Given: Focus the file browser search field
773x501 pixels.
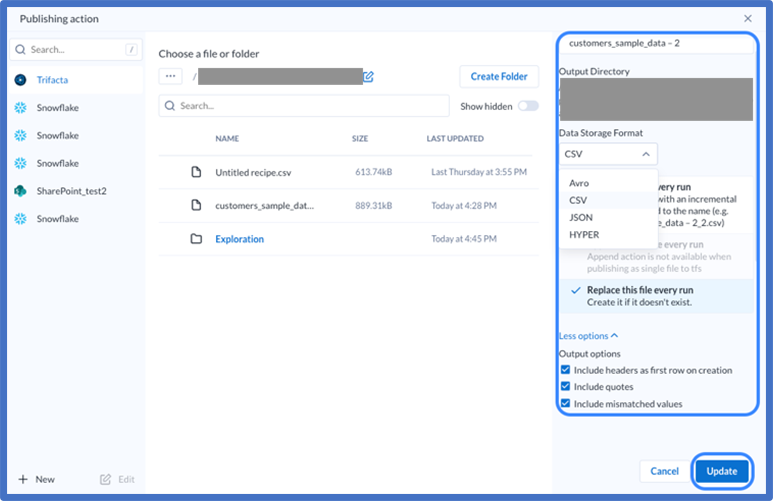Looking at the screenshot, I should [x=304, y=106].
